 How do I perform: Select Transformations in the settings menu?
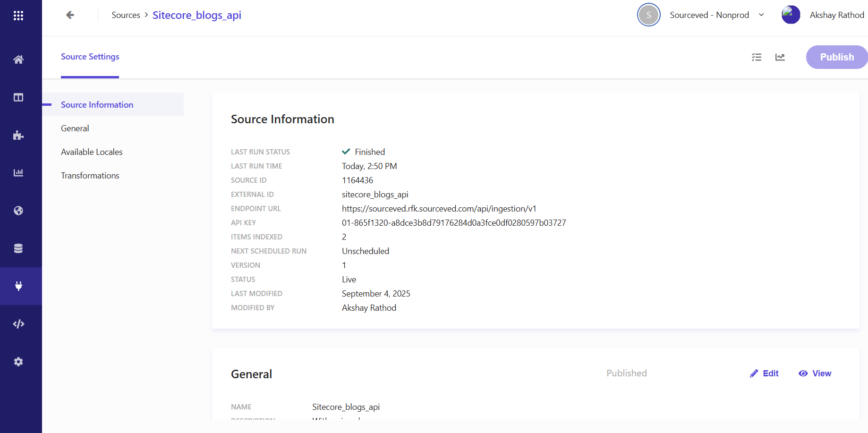pos(90,176)
